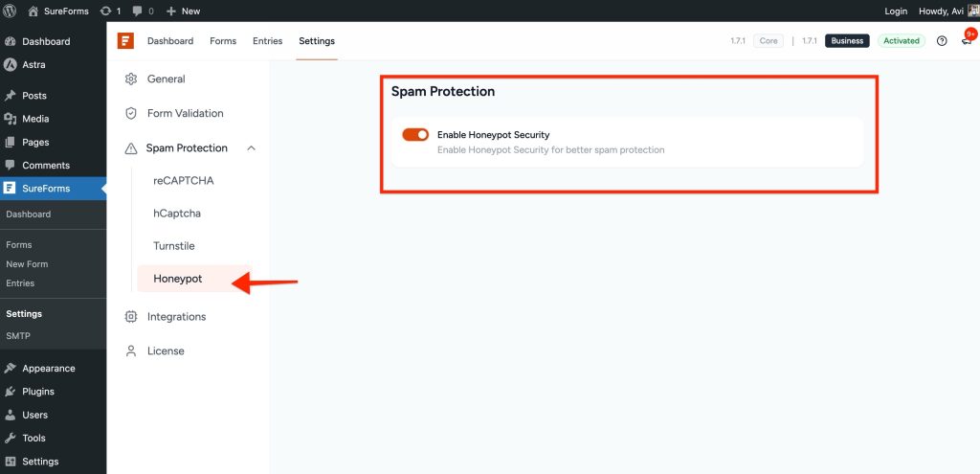The height and width of the screenshot is (474, 980).
Task: Click the Form Validation shield icon
Action: click(x=130, y=113)
